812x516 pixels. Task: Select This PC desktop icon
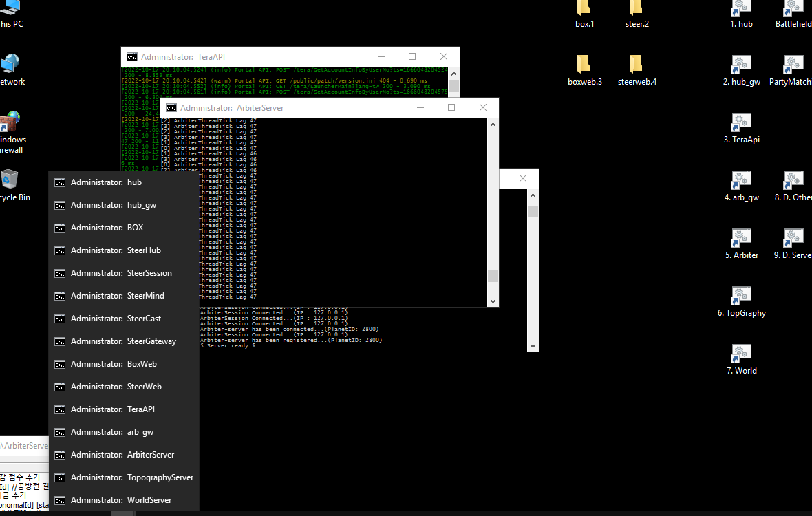12,14
